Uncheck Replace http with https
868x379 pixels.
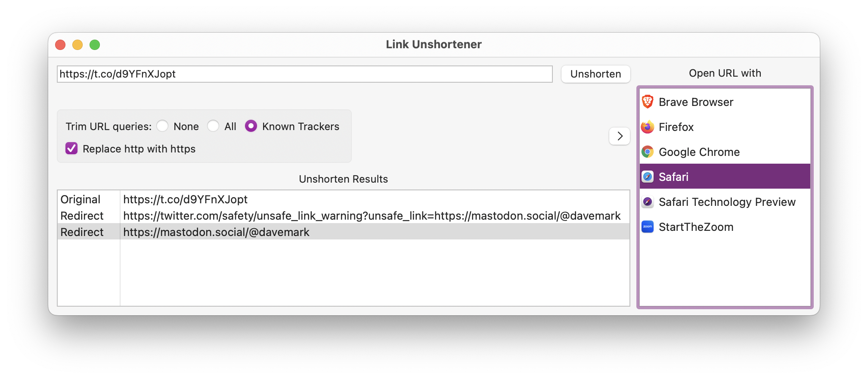coord(71,149)
